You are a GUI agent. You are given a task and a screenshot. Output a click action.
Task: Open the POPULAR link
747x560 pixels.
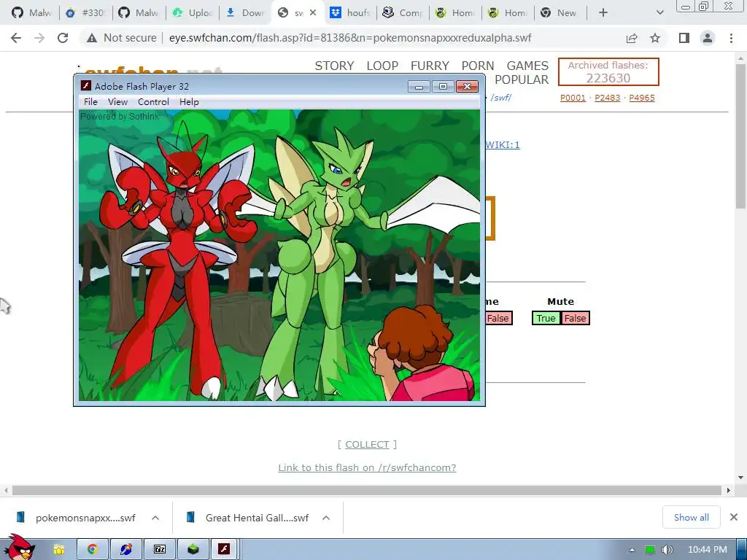click(x=522, y=79)
